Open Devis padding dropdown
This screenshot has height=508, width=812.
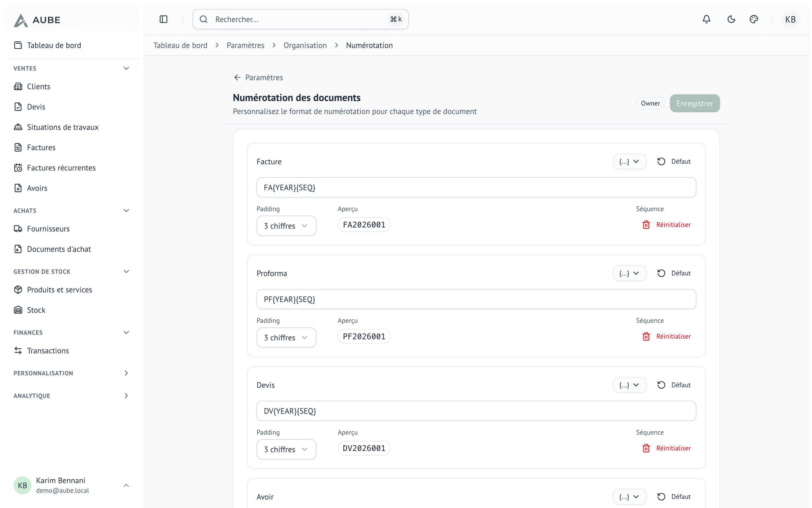[x=286, y=449]
